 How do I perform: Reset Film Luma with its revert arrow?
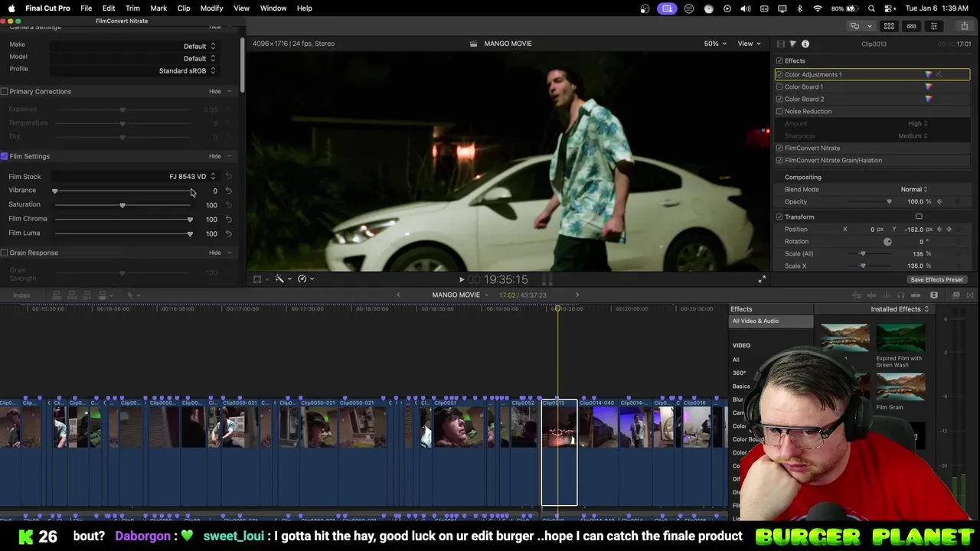click(x=228, y=233)
